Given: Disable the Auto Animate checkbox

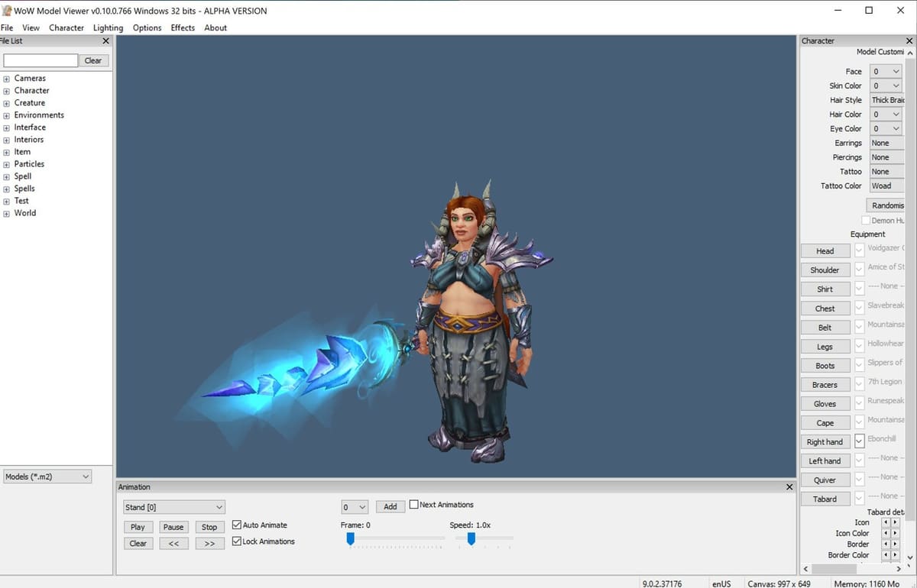Looking at the screenshot, I should 237,525.
